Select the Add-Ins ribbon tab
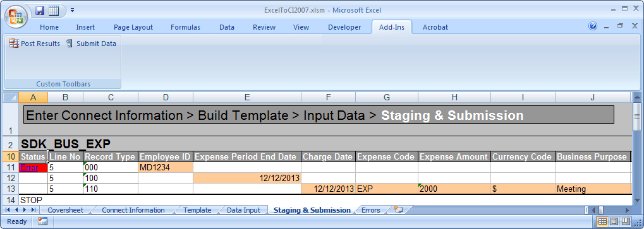The height and width of the screenshot is (229, 644). coord(391,28)
